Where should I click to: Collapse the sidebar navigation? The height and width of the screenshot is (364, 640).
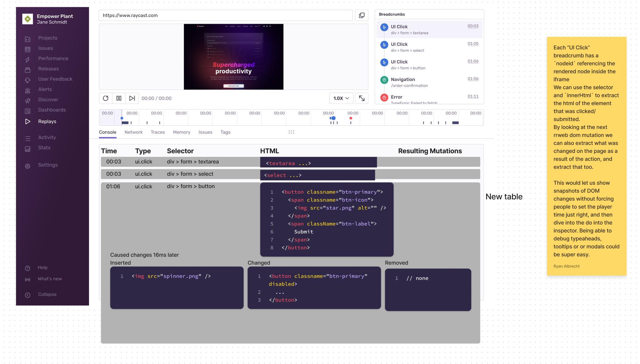pos(47,294)
